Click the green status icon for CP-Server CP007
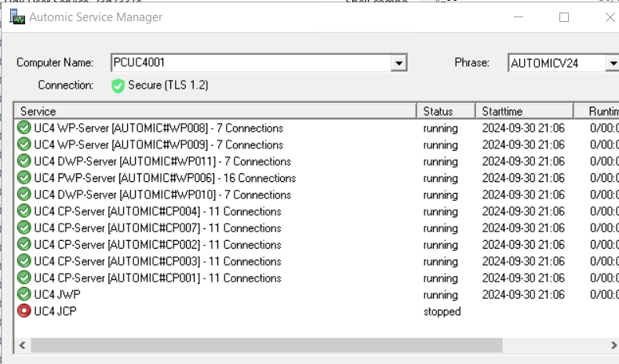 coord(24,227)
